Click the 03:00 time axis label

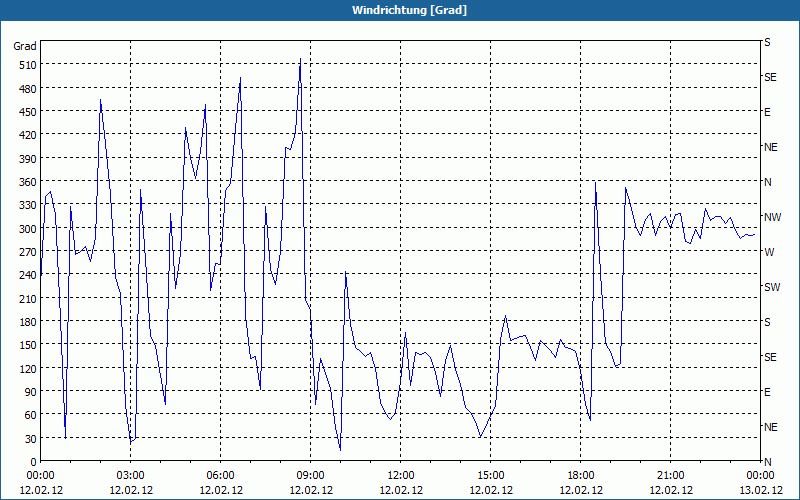point(131,476)
